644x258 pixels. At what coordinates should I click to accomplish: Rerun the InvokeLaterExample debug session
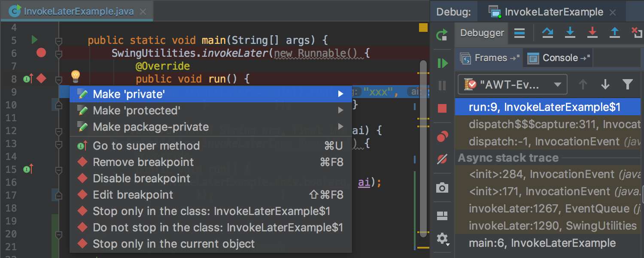[442, 35]
